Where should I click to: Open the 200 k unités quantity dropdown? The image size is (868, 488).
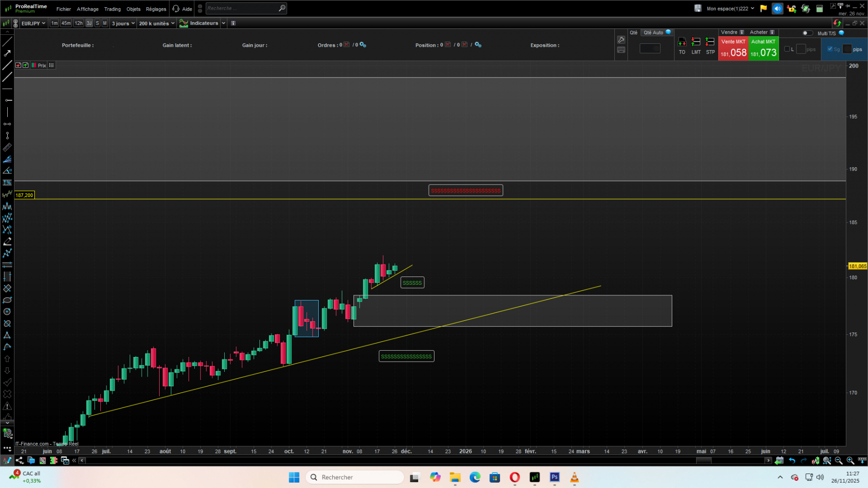(x=155, y=23)
